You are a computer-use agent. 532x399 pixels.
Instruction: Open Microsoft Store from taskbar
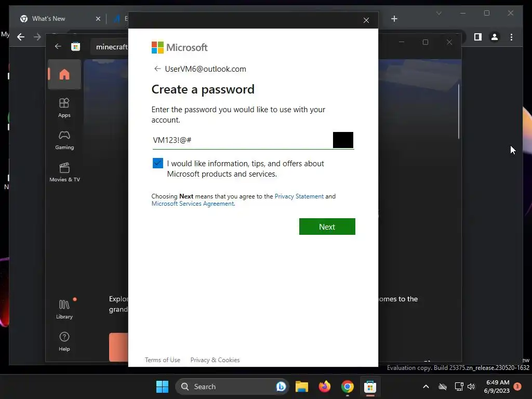(x=370, y=387)
